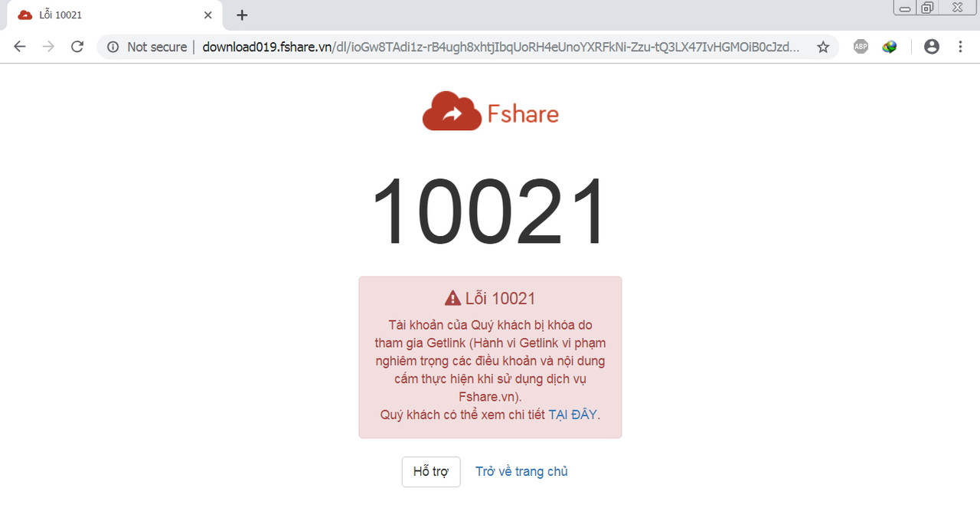980x508 pixels.
Task: Reload the Fshare error page
Action: pyautogui.click(x=77, y=47)
